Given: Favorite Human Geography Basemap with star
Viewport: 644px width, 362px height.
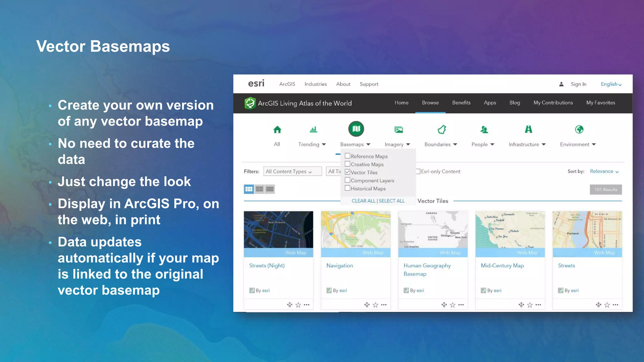Looking at the screenshot, I should tap(452, 305).
